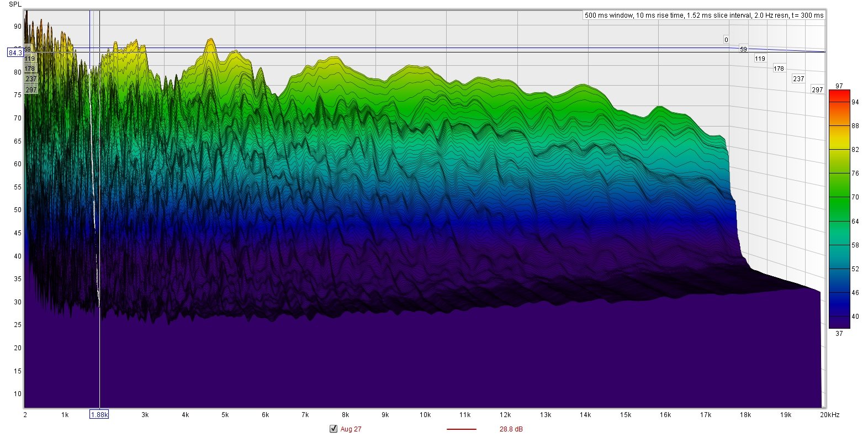Screen dimensions: 868x437
Task: Click the 20kHz label on frequency axis
Action: (x=829, y=414)
